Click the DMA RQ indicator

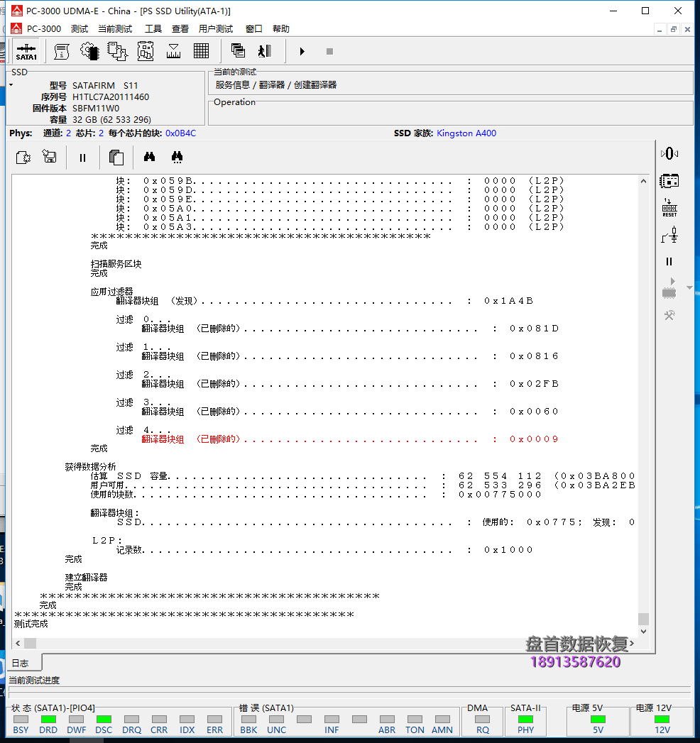click(483, 720)
